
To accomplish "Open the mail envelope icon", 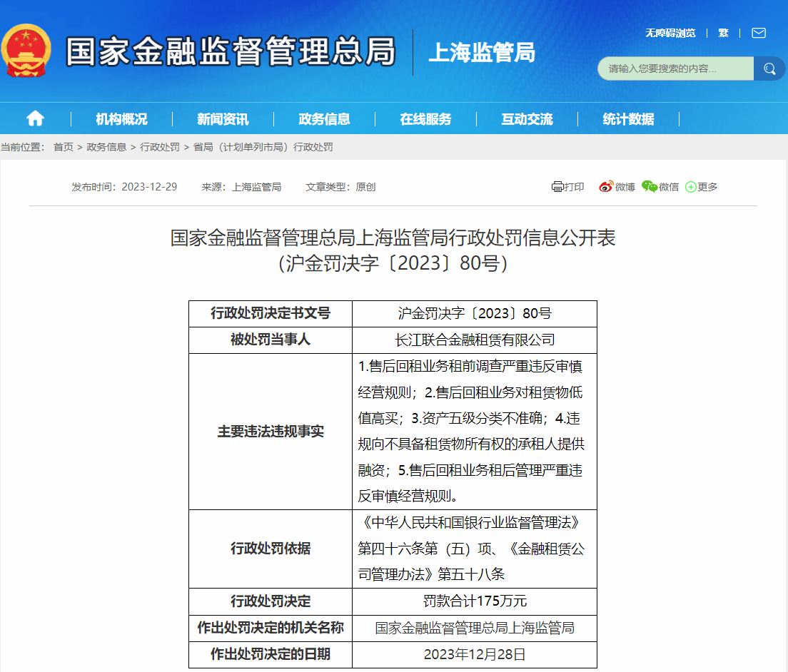I will tap(758, 33).
